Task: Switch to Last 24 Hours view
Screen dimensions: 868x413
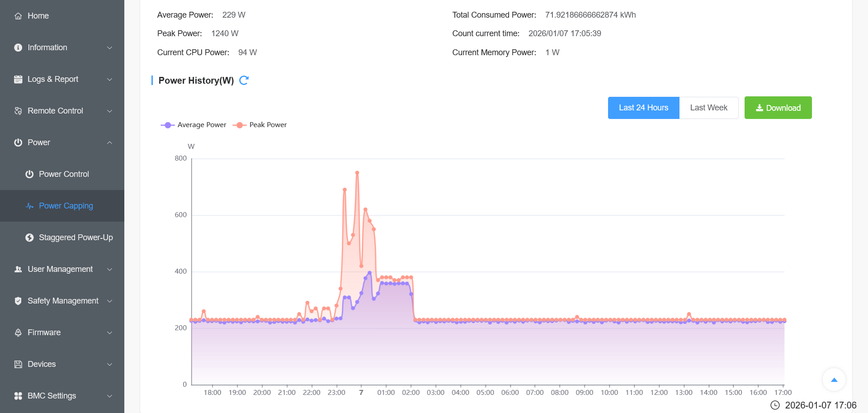Action: (643, 108)
